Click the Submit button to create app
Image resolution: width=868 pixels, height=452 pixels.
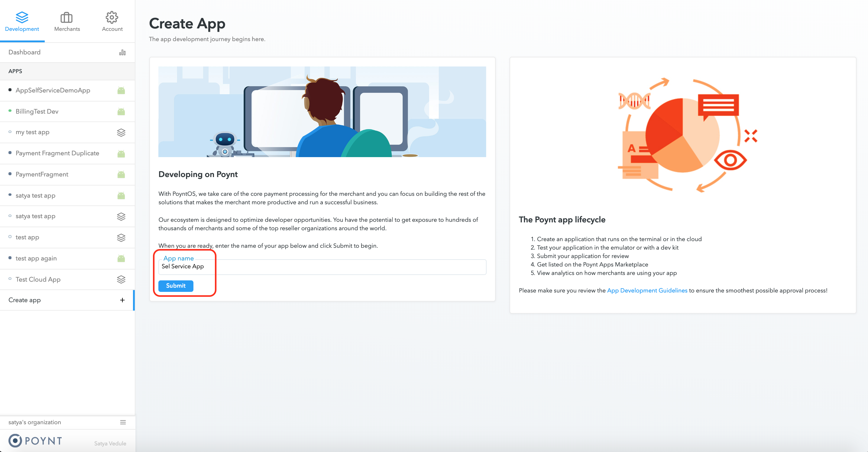(x=175, y=286)
